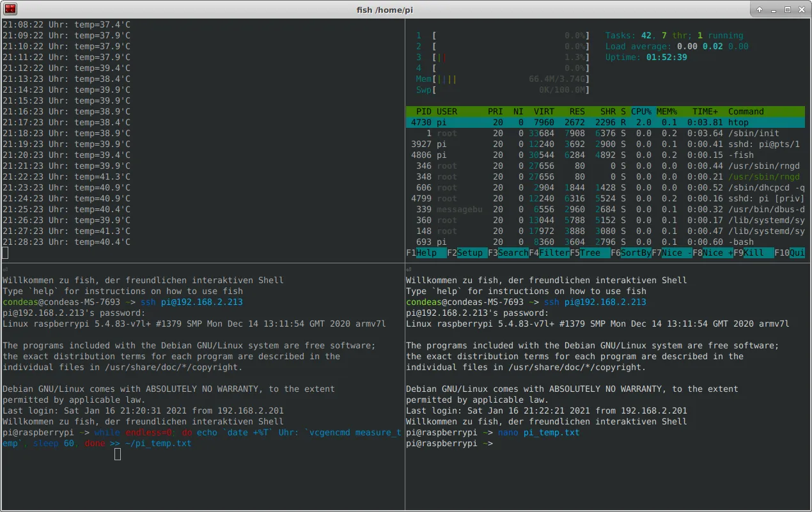Activate F4 Filter in htop
The height and width of the screenshot is (512, 812).
click(x=549, y=253)
